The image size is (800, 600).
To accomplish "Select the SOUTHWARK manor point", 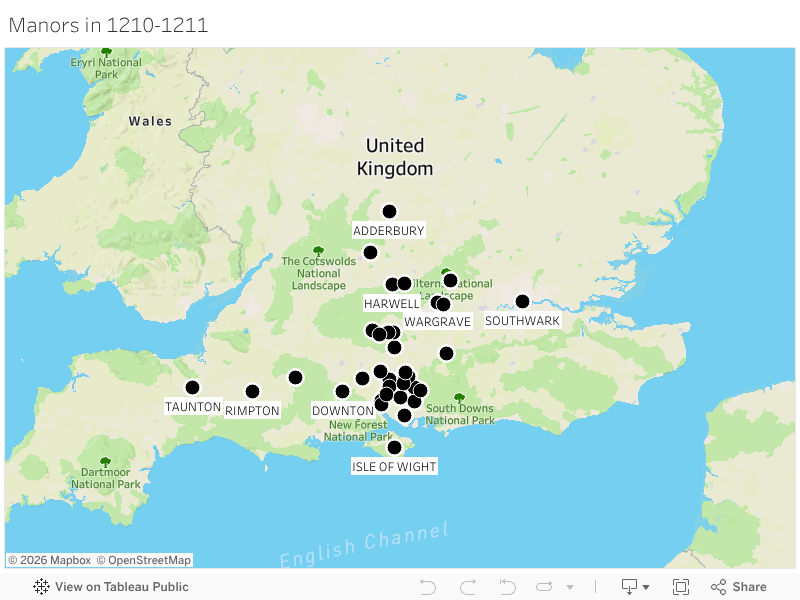I will coord(522,302).
